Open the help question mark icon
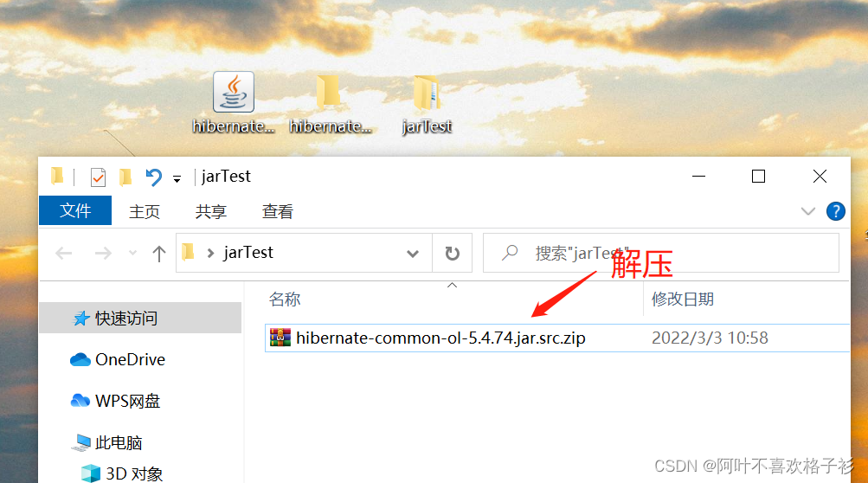The image size is (868, 483). [x=835, y=211]
